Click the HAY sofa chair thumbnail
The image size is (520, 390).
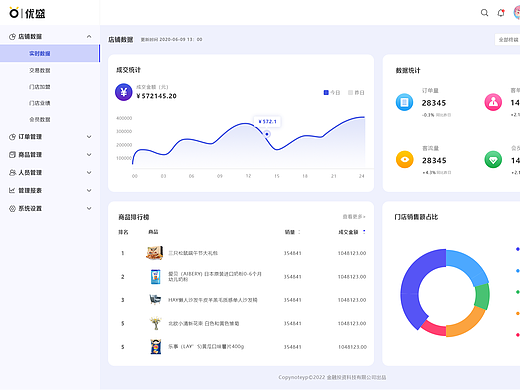(x=155, y=299)
